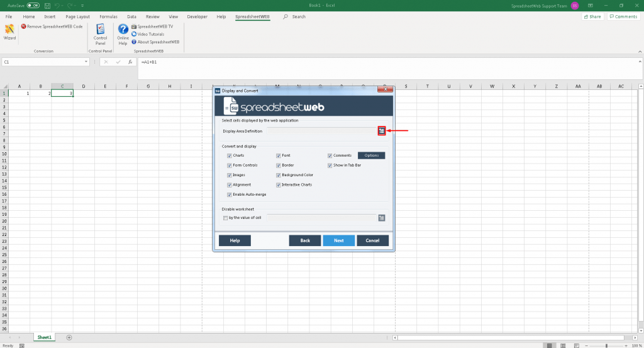Click the Display Area Definition input field

pyautogui.click(x=322, y=131)
